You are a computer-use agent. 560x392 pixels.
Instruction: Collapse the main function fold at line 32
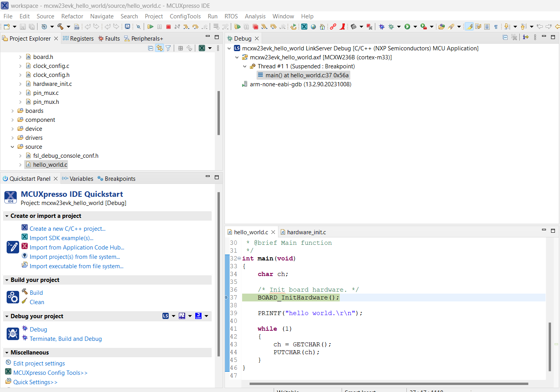click(x=239, y=258)
